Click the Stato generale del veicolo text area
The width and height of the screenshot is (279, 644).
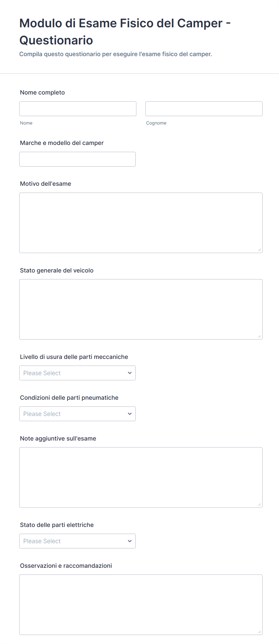(x=141, y=309)
